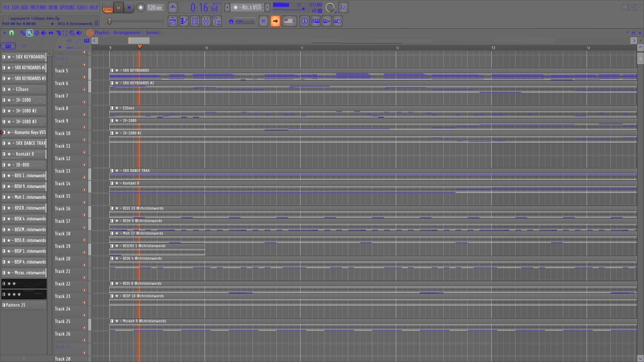Click the orange Playlist options icon
The image size is (644, 362).
90,33
